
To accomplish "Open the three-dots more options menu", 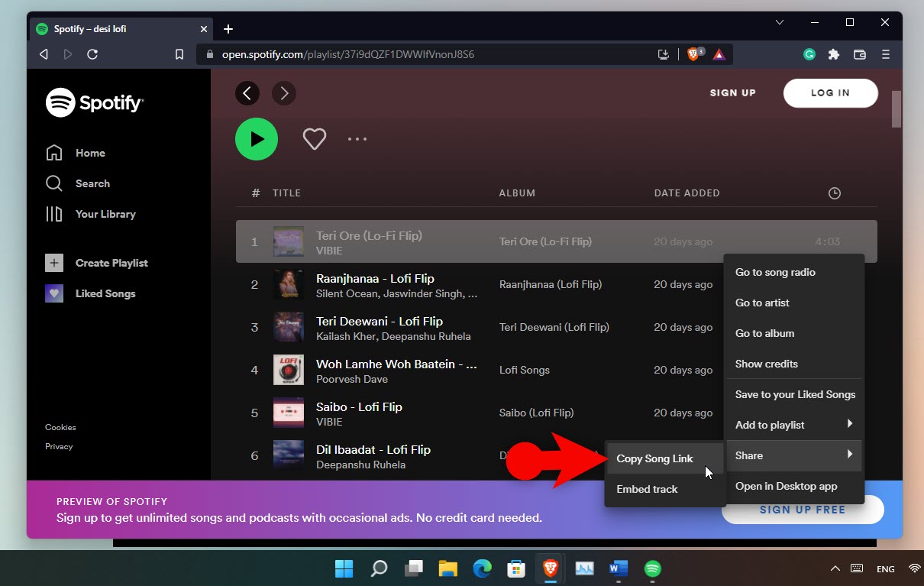I will click(x=357, y=139).
